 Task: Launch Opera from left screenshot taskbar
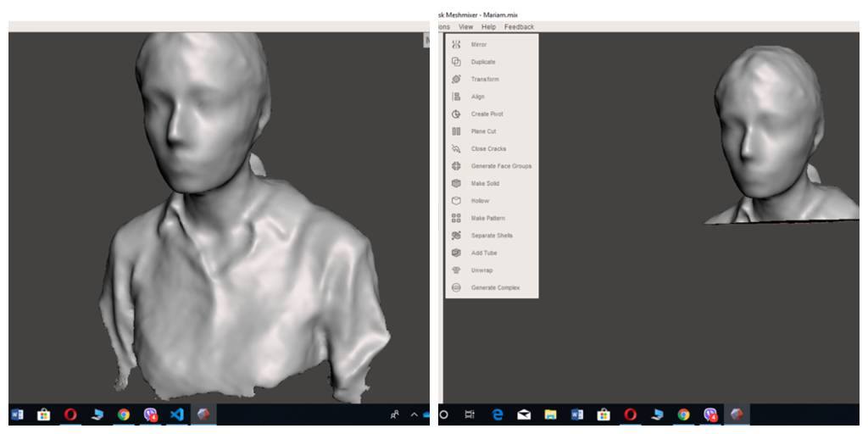70,415
